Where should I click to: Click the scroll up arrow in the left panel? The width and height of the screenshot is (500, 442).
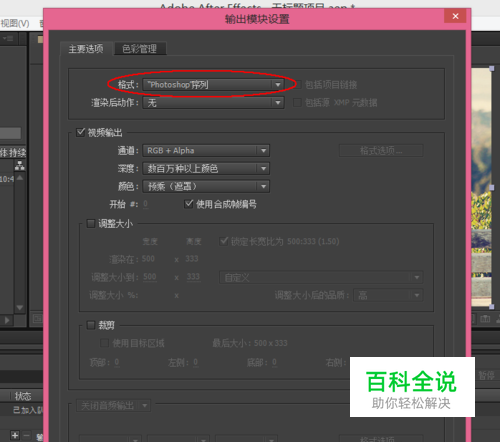[x=20, y=178]
